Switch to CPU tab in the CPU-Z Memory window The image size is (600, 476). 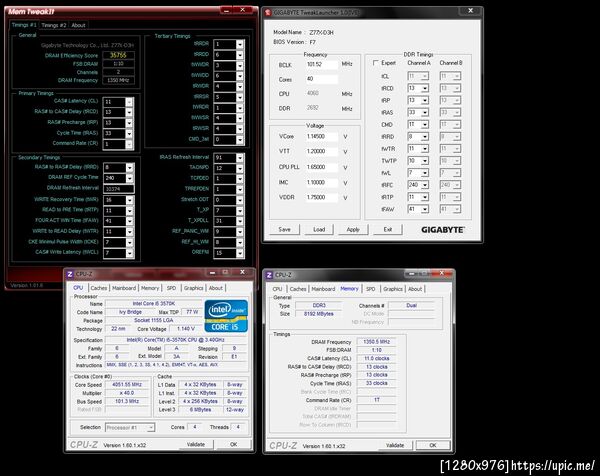click(277, 289)
